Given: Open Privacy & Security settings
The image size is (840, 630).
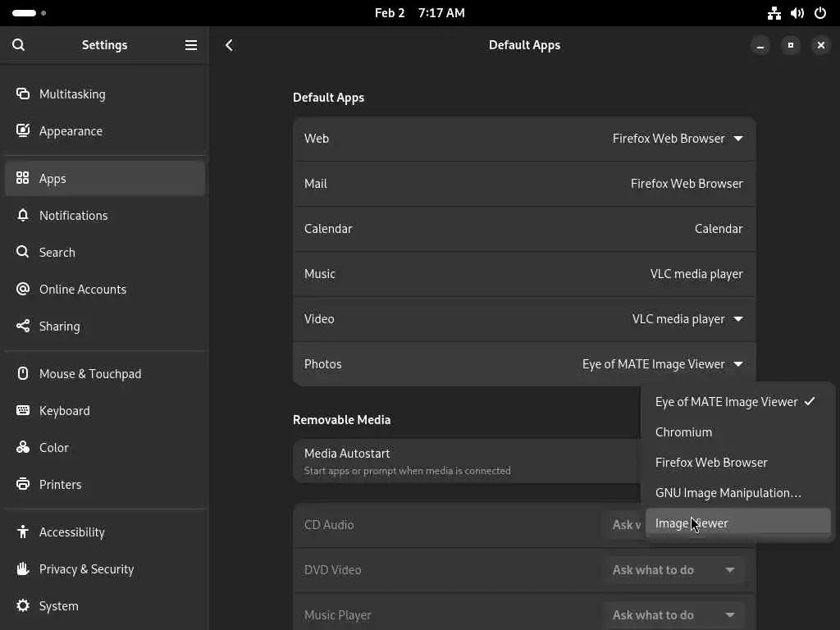Looking at the screenshot, I should coord(86,568).
